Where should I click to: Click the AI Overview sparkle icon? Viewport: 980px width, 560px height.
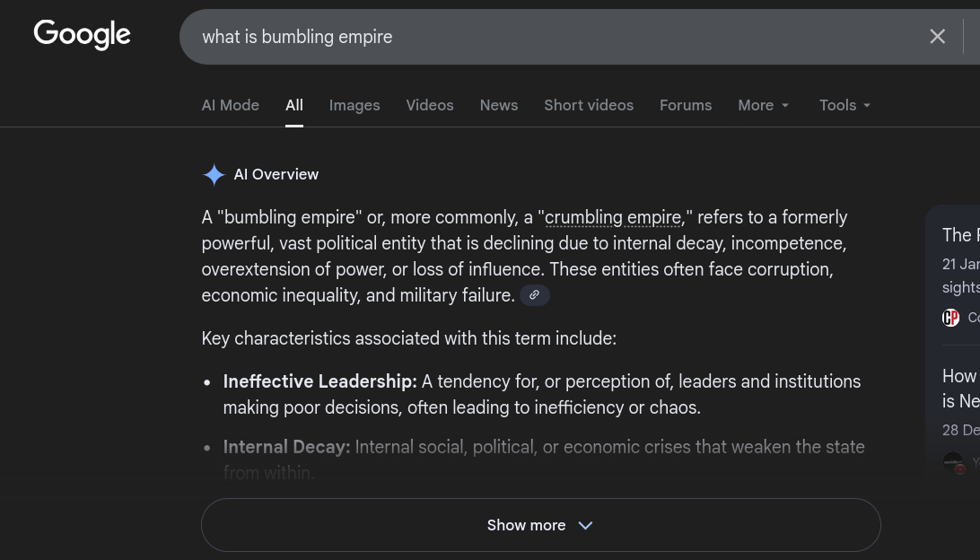click(x=214, y=175)
